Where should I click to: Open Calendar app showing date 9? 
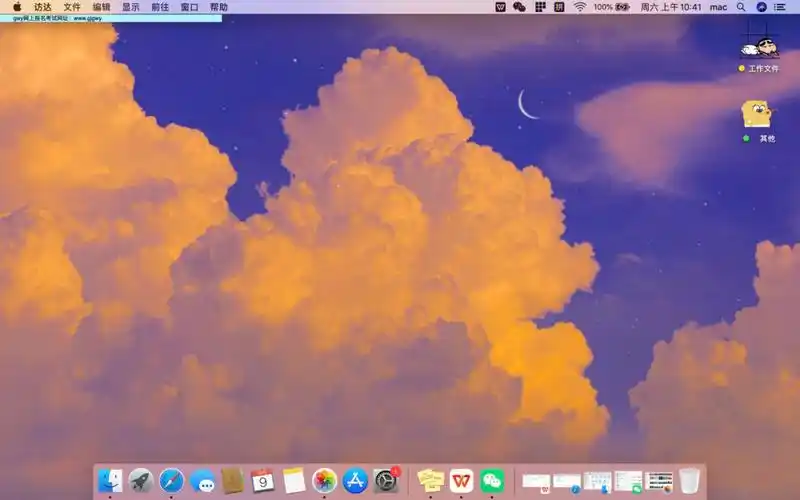[x=263, y=481]
